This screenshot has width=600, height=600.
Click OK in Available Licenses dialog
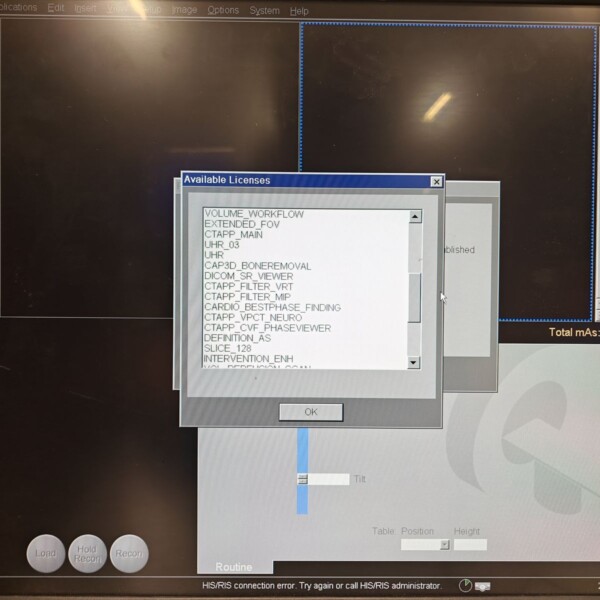click(x=310, y=412)
